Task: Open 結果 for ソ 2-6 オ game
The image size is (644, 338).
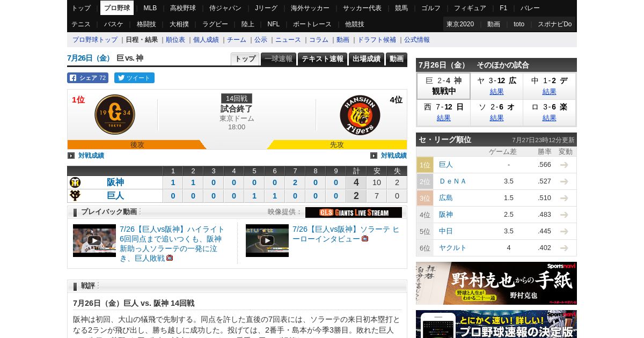Action: click(x=497, y=118)
